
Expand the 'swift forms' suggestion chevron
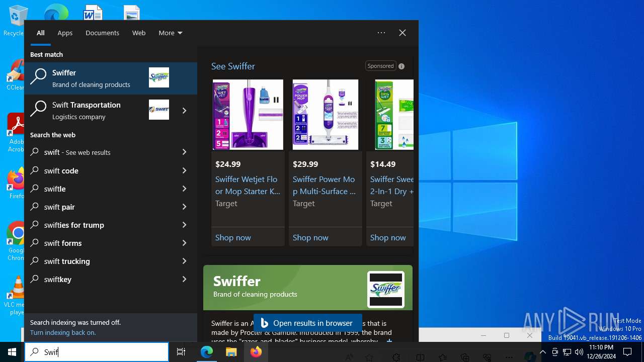(x=184, y=243)
